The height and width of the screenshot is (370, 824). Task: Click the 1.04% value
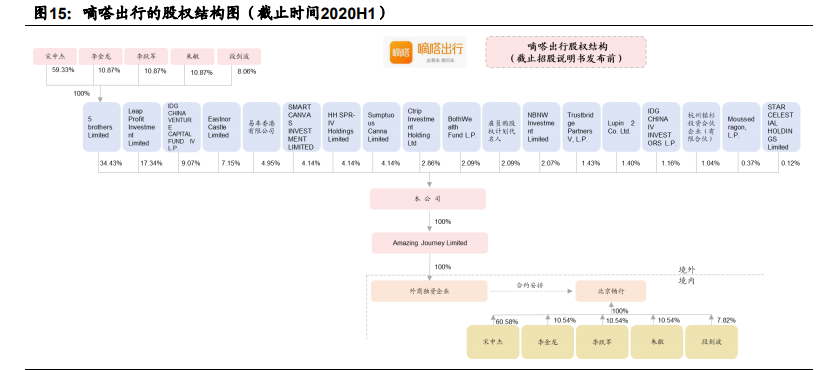(710, 163)
